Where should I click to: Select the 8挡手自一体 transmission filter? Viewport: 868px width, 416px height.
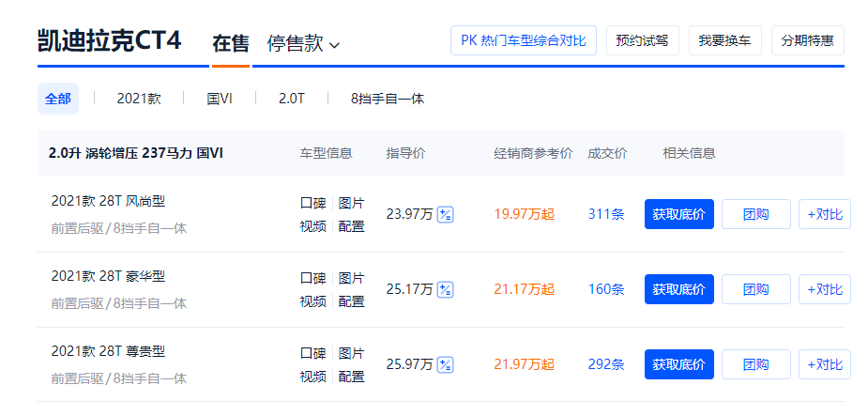(x=387, y=99)
